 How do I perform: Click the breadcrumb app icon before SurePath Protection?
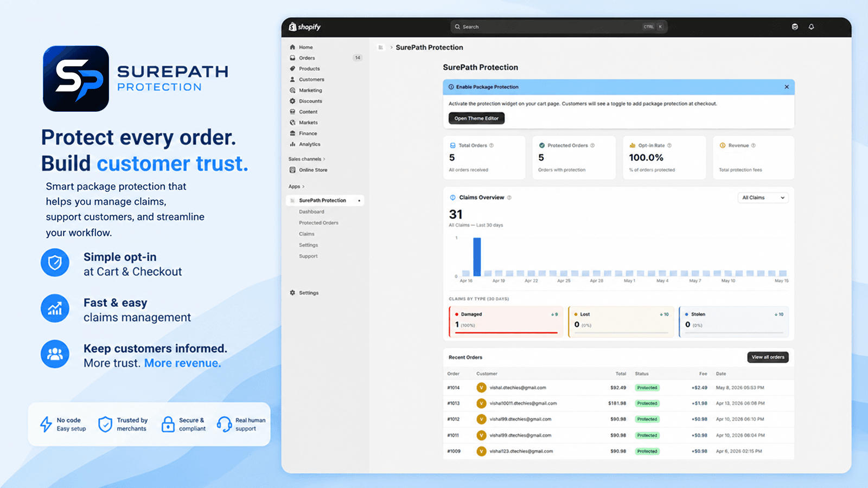pos(381,48)
